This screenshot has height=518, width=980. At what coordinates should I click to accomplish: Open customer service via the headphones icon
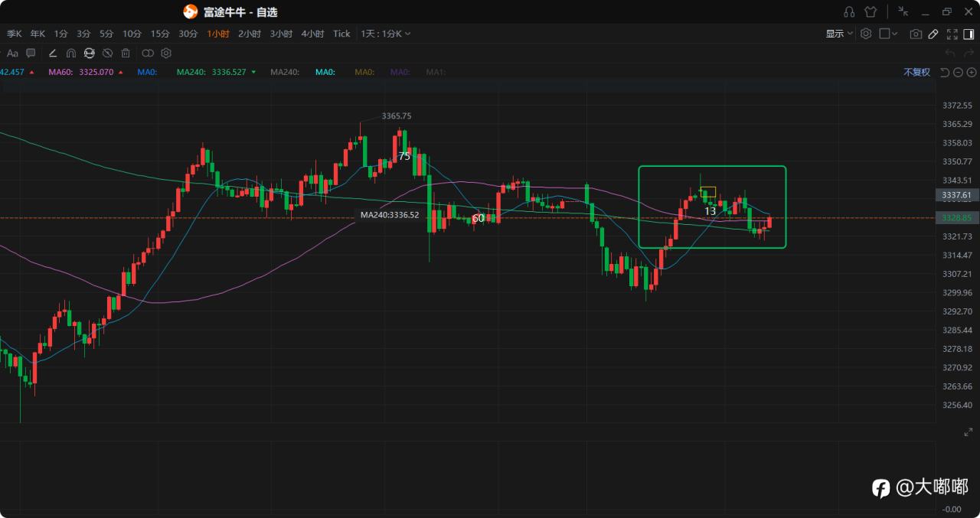[x=849, y=11]
